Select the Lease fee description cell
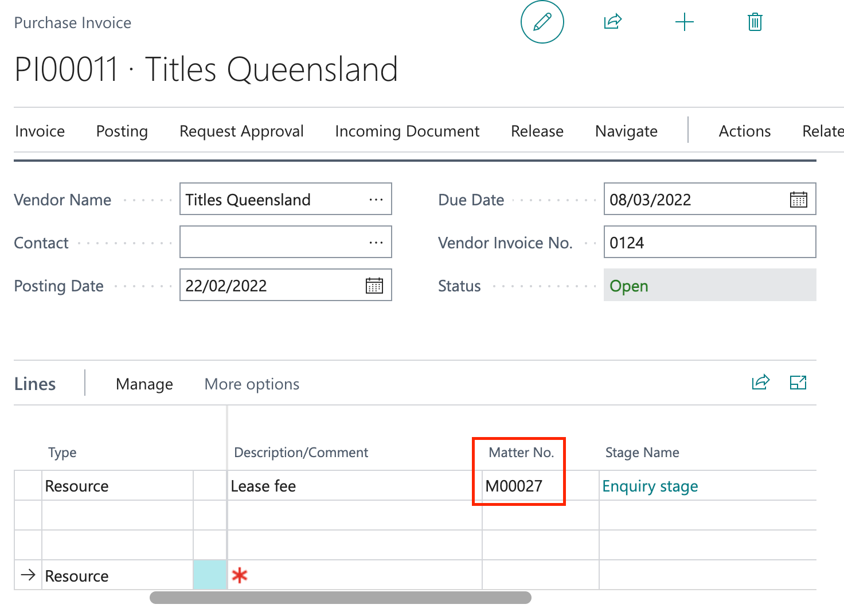 [x=355, y=486]
